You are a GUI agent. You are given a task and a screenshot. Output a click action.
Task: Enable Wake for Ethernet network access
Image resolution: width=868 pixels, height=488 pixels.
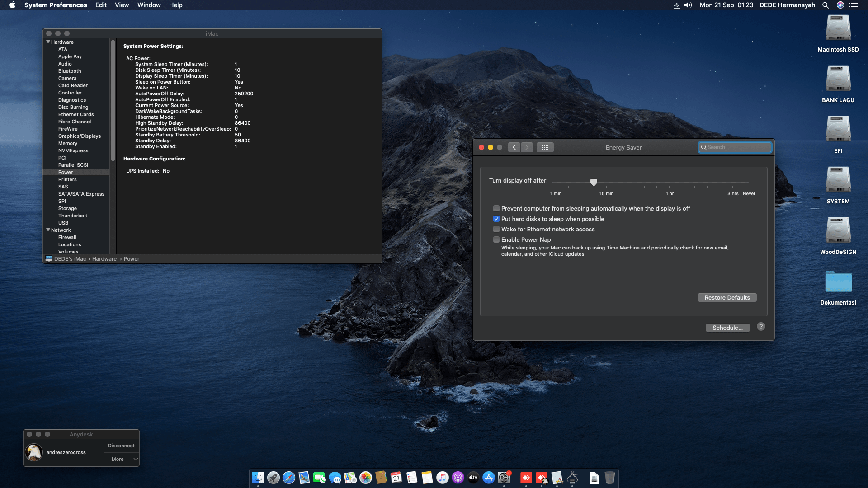pyautogui.click(x=496, y=229)
